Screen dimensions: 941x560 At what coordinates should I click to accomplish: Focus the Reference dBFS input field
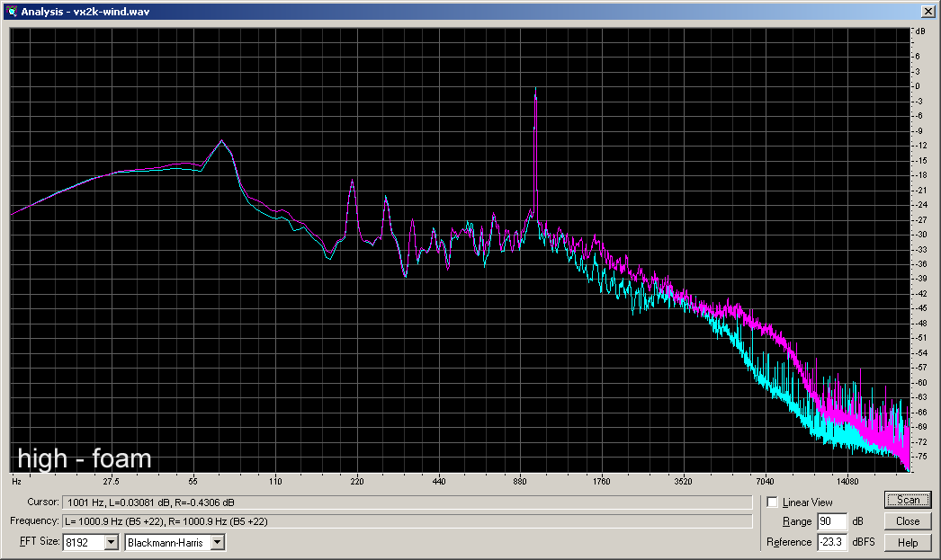coord(832,542)
